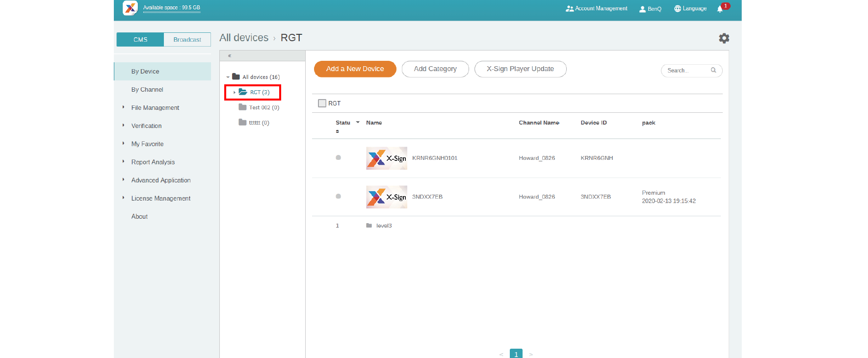Click the search magnifier icon
The height and width of the screenshot is (358, 868).
point(713,70)
